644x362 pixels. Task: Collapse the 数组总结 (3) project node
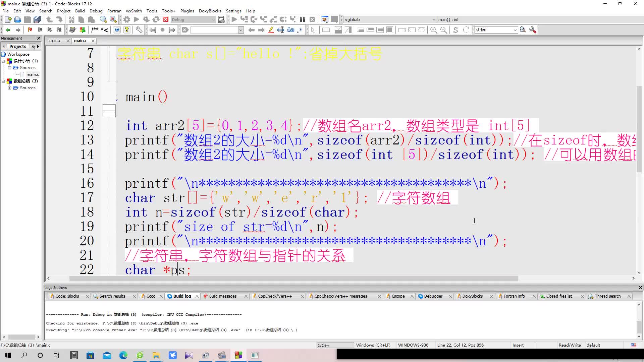(3, 81)
